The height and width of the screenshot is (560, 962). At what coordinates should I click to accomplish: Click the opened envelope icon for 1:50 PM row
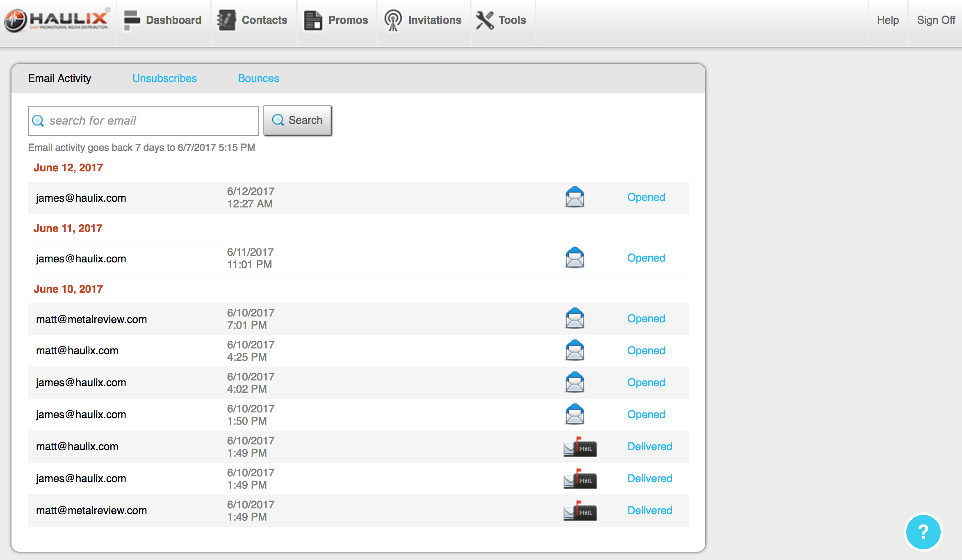point(574,414)
